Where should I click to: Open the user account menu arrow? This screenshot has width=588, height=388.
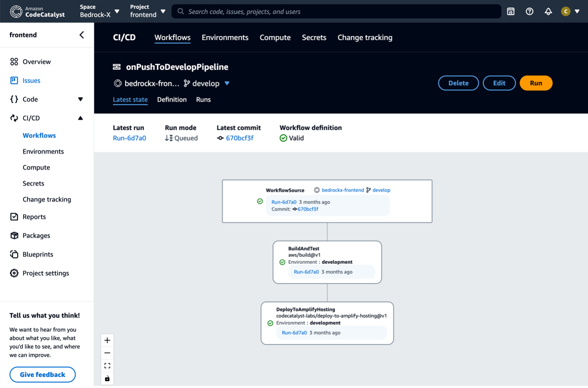point(577,12)
